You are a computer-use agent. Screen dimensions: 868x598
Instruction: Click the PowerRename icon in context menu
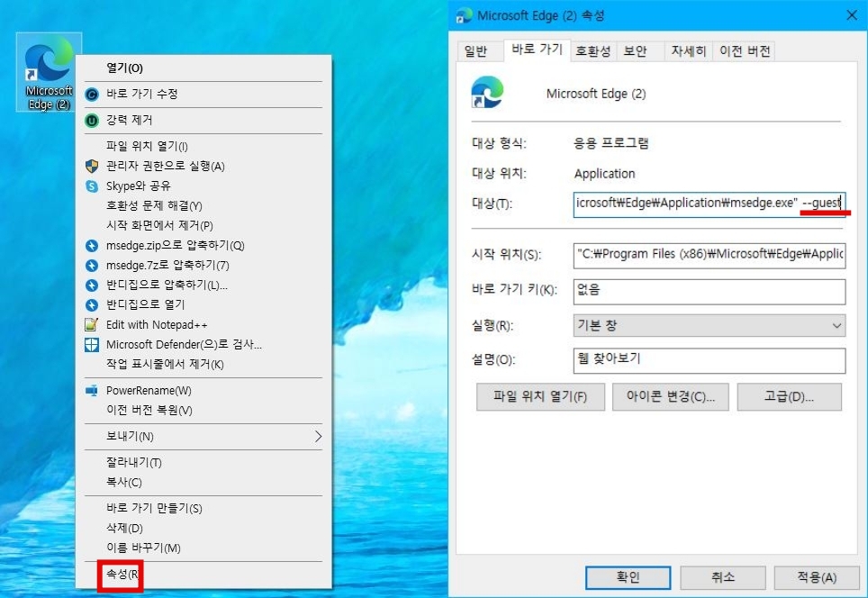92,390
